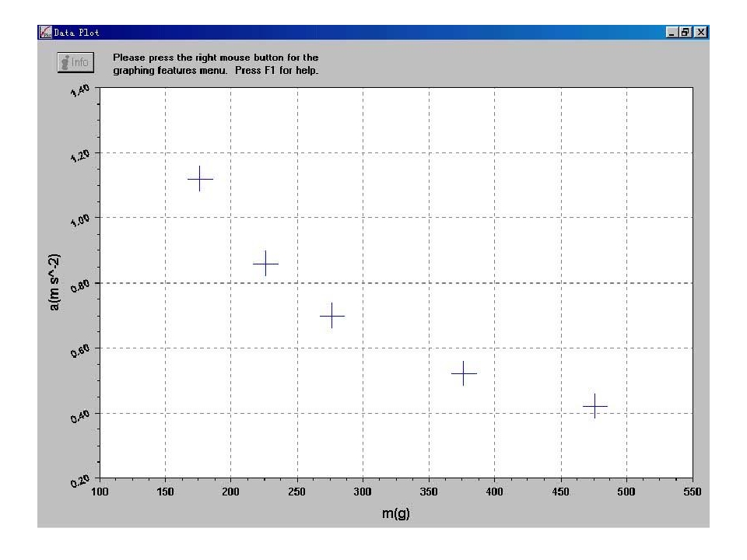Minimize the Data Plot window
Screen dimensions: 747x560
coord(674,33)
